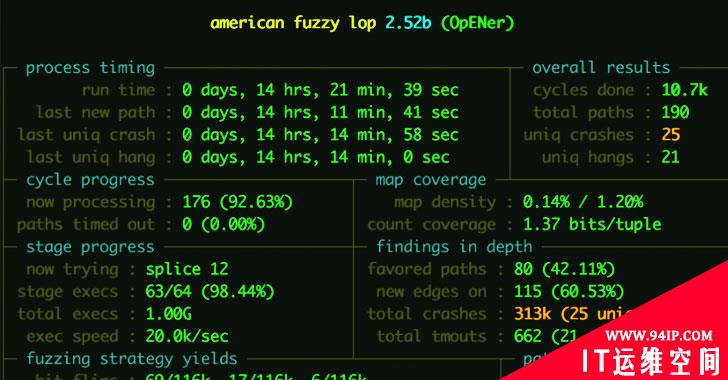Click the now processing value 176 (92.63%)
Screen dimensions: 728x380
pyautogui.click(x=237, y=202)
